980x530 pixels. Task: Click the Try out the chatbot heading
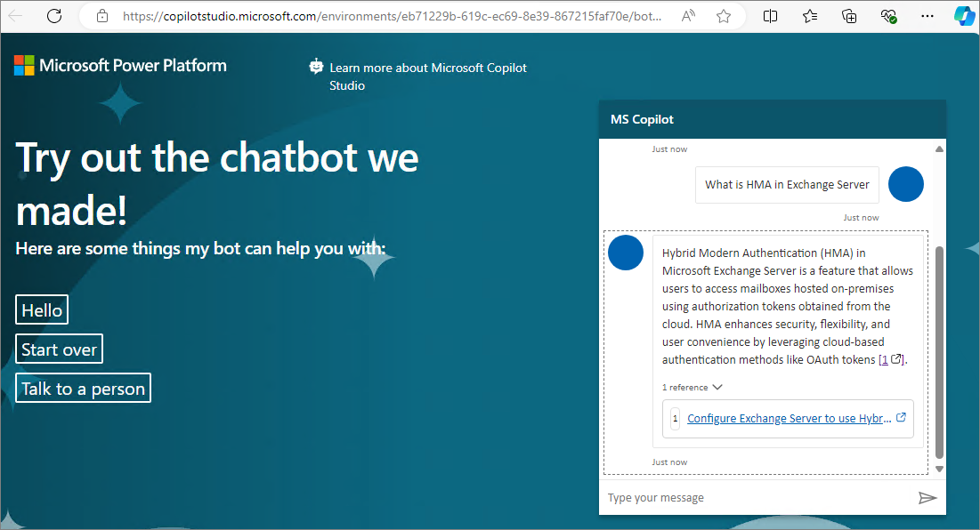pos(217,183)
